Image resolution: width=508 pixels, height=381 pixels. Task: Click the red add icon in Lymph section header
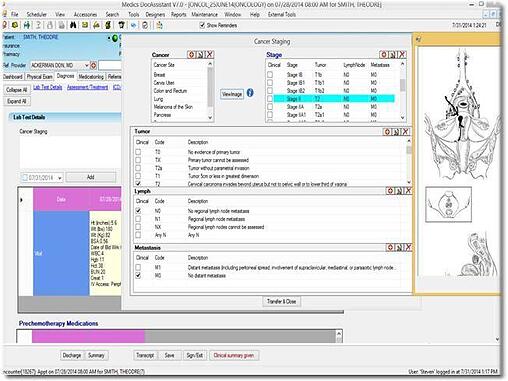tap(390, 191)
